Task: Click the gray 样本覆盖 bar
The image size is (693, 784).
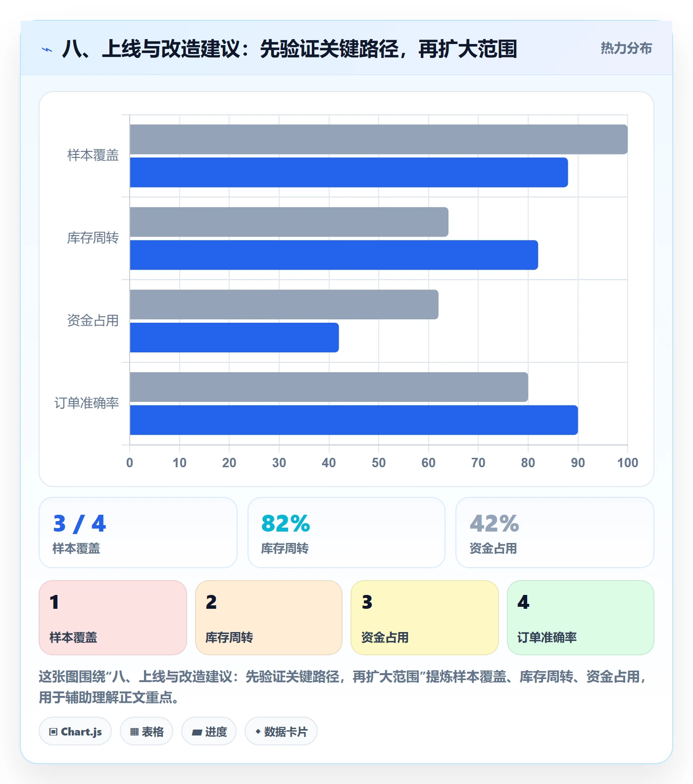Action: coord(379,140)
